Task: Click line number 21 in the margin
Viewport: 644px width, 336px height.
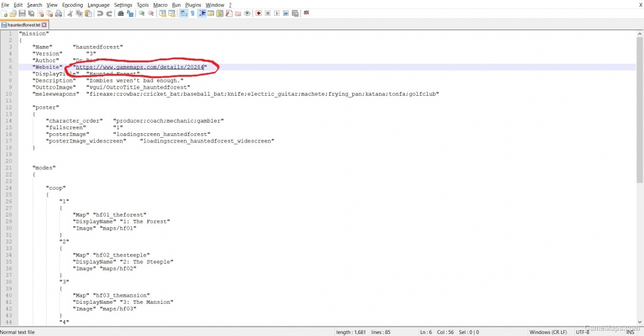Action: tap(9, 168)
